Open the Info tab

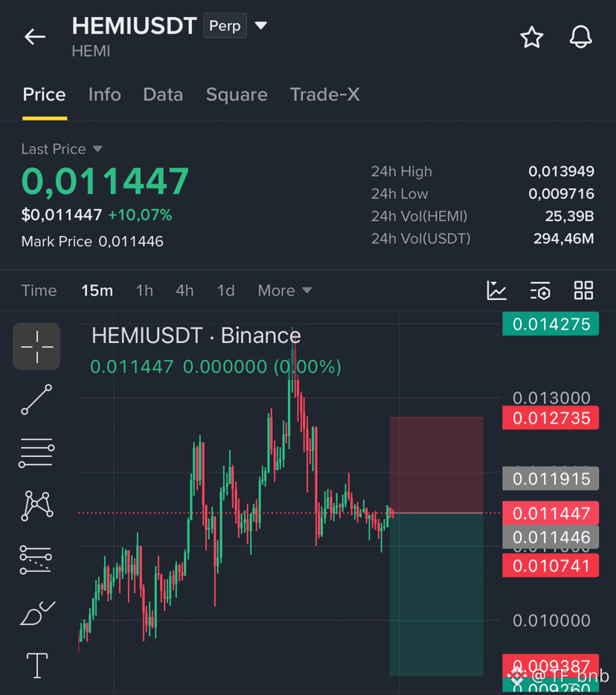[105, 95]
